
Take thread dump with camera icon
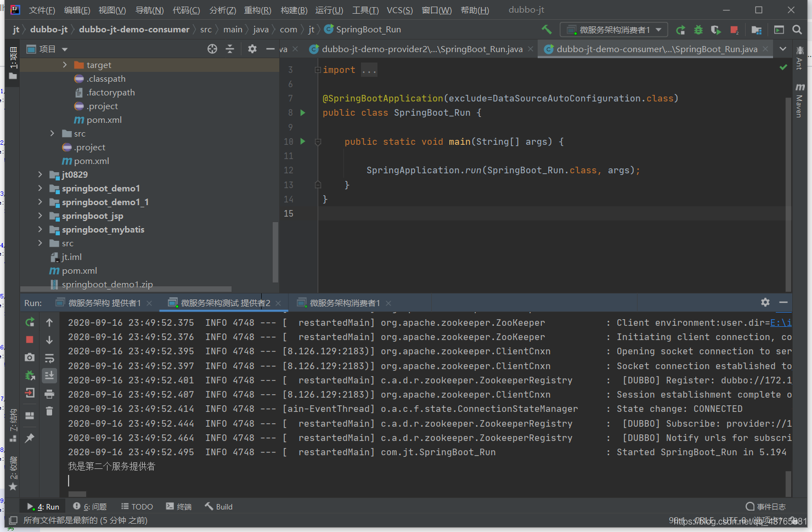point(30,358)
